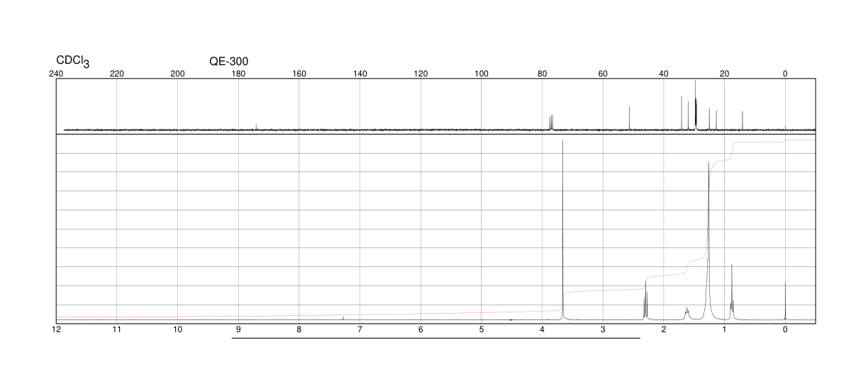This screenshot has height=374, width=868.
Task: Select the 140 tick label on carbon axis
Action: coord(360,74)
